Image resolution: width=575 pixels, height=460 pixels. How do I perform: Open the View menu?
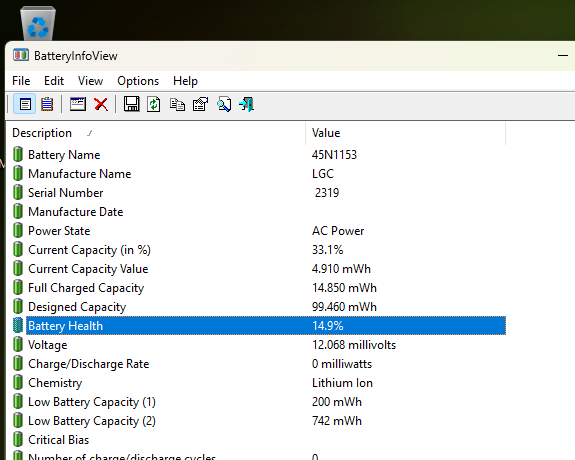[90, 81]
